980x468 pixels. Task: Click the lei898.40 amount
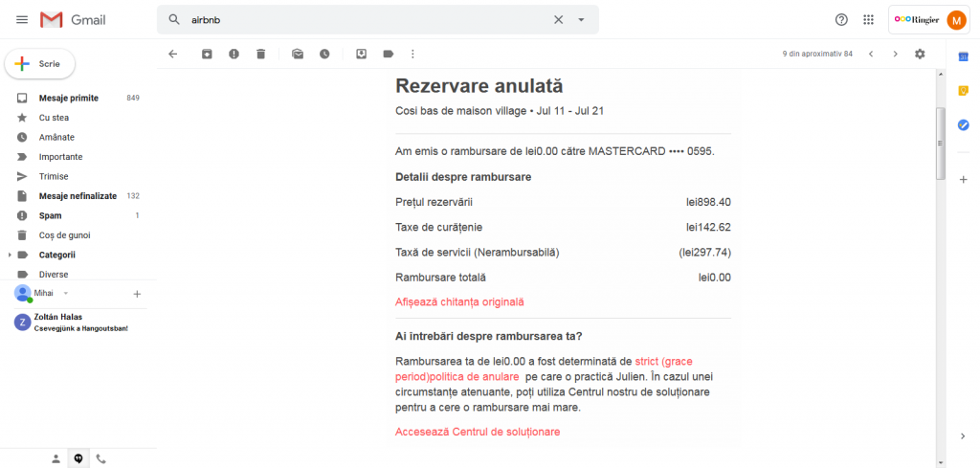click(x=708, y=202)
